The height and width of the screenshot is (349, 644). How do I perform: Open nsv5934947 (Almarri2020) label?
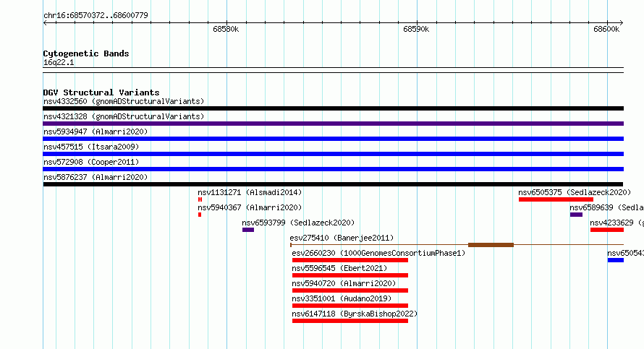(96, 132)
